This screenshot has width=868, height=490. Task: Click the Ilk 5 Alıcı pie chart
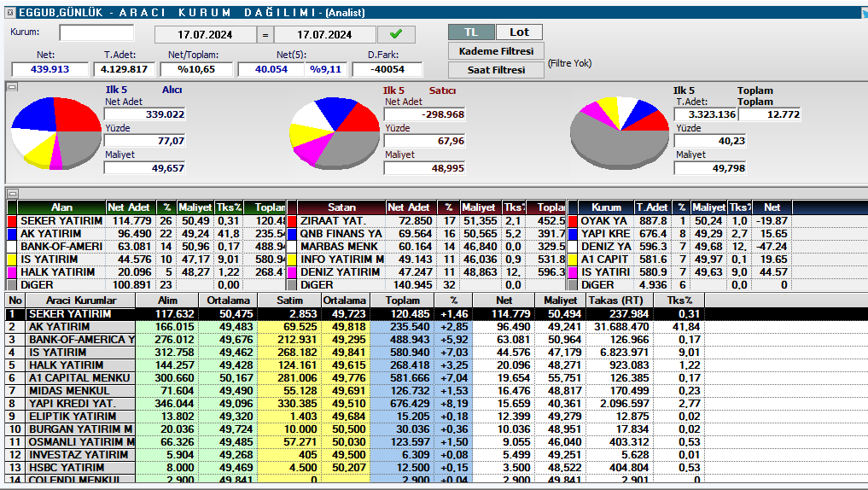[x=56, y=133]
